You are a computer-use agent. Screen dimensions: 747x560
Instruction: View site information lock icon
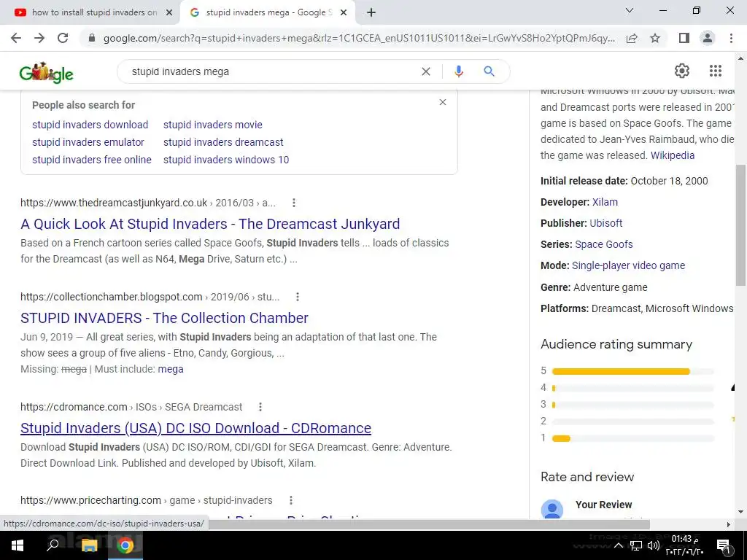click(x=91, y=38)
